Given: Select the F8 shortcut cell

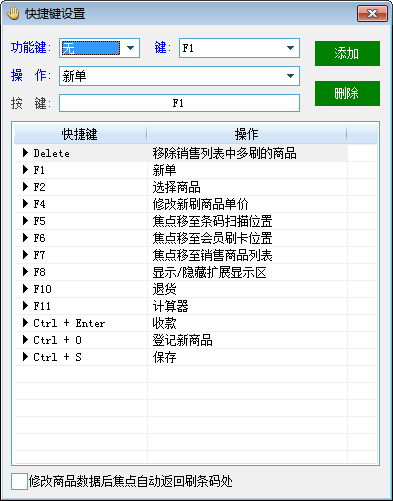Looking at the screenshot, I should tap(89, 272).
